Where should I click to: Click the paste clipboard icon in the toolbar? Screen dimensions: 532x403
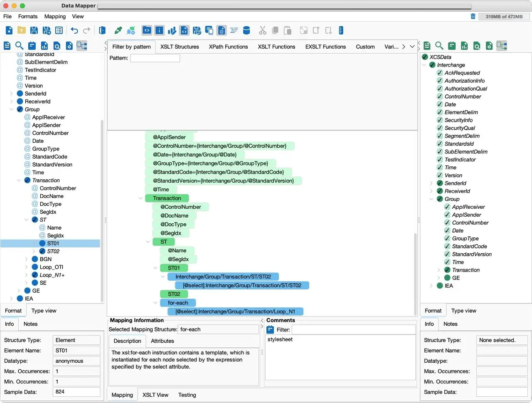(287, 30)
